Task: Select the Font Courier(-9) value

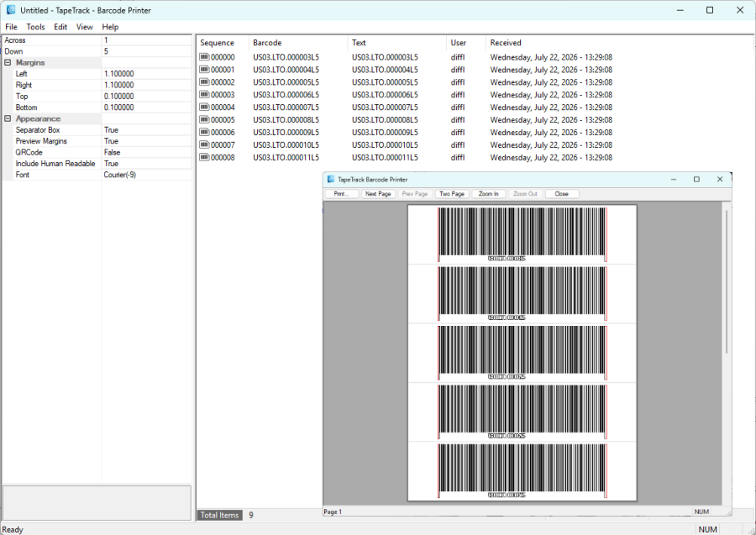Action: click(146, 175)
